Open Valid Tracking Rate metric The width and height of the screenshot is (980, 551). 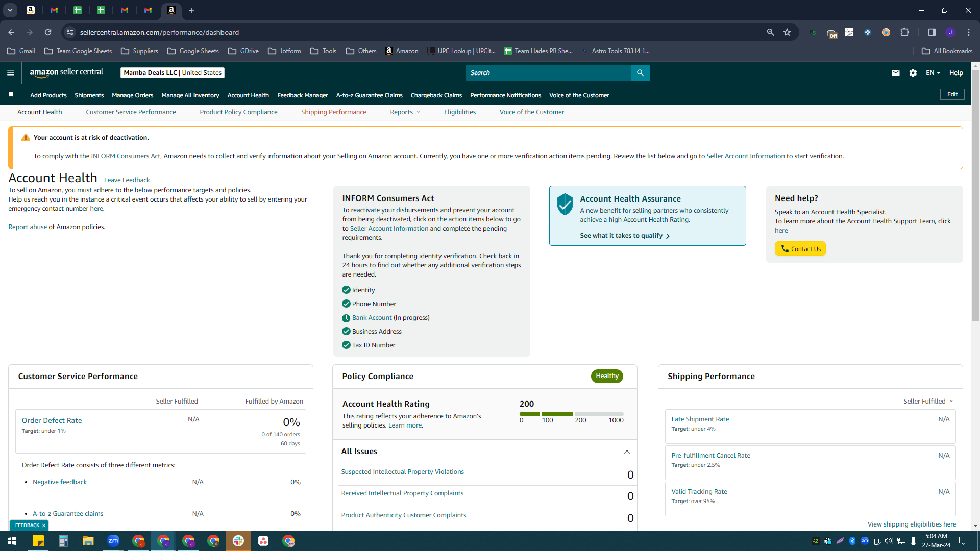pyautogui.click(x=699, y=492)
